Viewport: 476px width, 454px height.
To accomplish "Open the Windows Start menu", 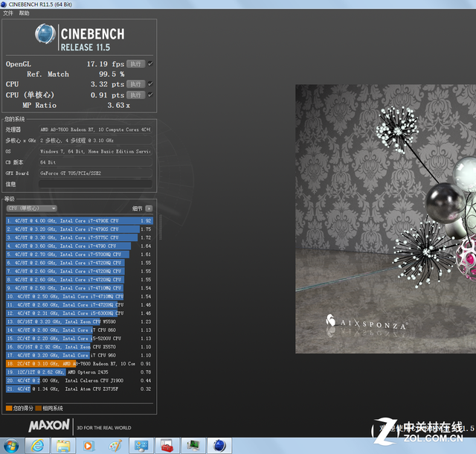I will [11, 446].
